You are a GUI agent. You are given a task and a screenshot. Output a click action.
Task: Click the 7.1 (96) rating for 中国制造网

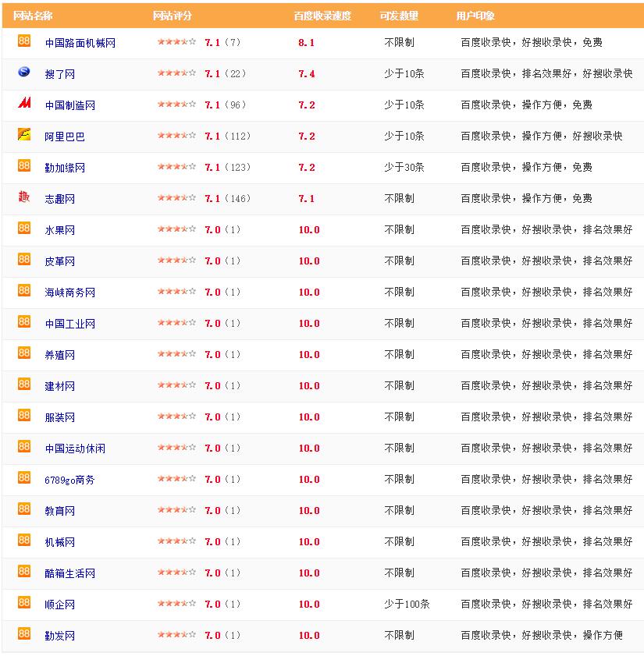(226, 105)
